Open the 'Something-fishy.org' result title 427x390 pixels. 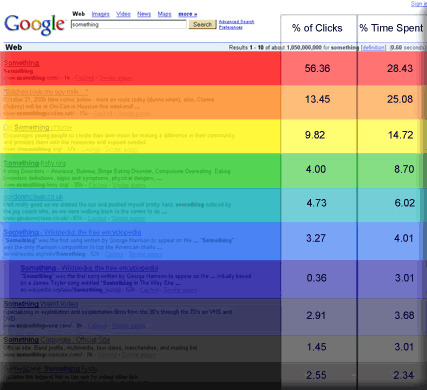click(35, 163)
